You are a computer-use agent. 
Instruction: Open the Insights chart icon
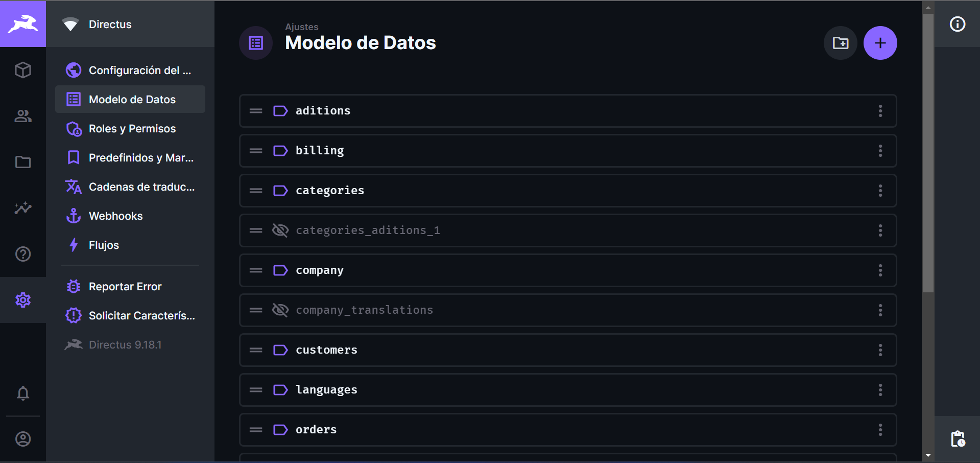23,208
